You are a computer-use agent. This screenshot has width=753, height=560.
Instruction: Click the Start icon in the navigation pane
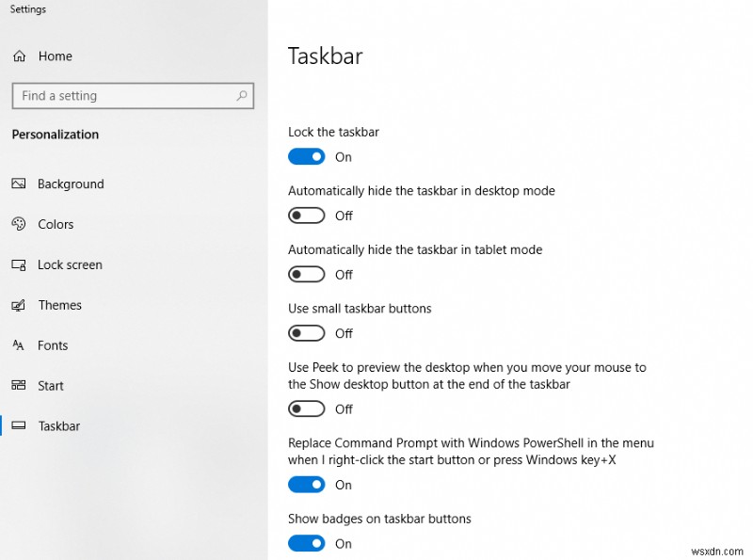(x=19, y=386)
